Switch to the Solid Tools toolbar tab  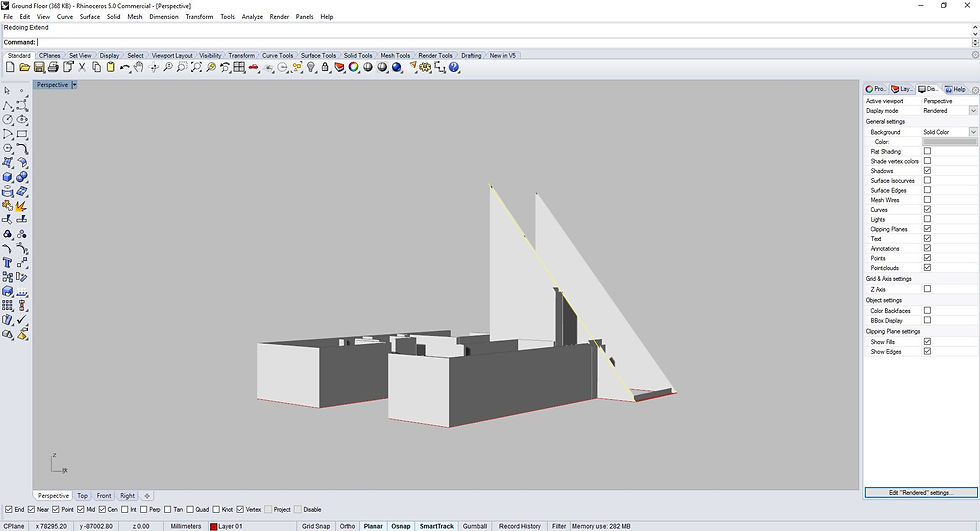tap(358, 56)
